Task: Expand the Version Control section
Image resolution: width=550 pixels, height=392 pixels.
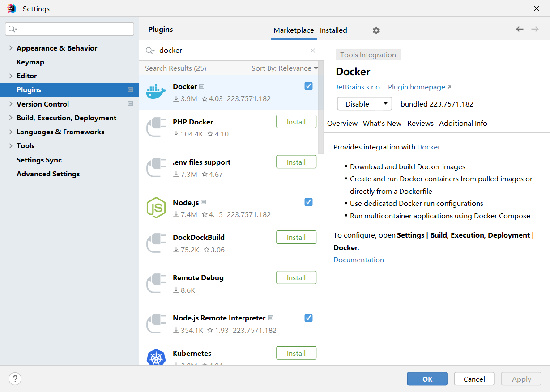Action: click(11, 104)
